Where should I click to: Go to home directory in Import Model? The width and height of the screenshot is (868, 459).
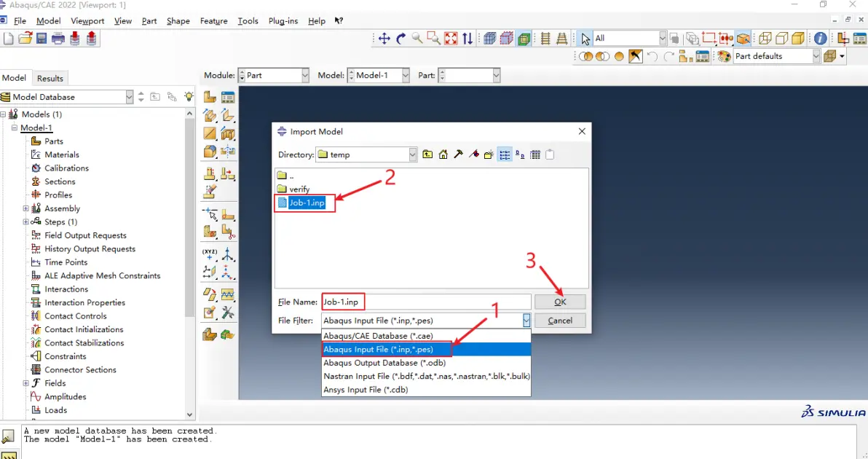click(x=443, y=154)
